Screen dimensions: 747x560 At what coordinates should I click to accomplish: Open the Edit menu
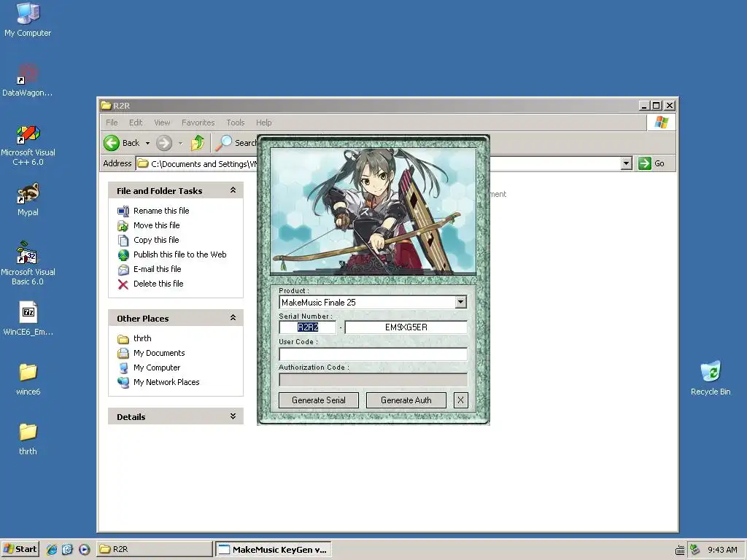pos(136,122)
